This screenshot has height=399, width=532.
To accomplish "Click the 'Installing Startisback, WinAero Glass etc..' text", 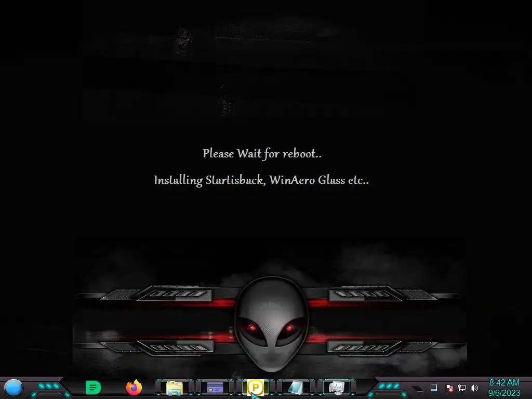I will 261,180.
